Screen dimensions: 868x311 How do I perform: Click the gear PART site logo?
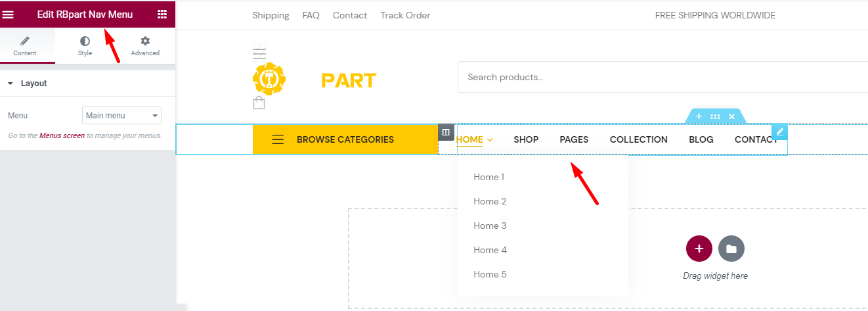pyautogui.click(x=315, y=80)
